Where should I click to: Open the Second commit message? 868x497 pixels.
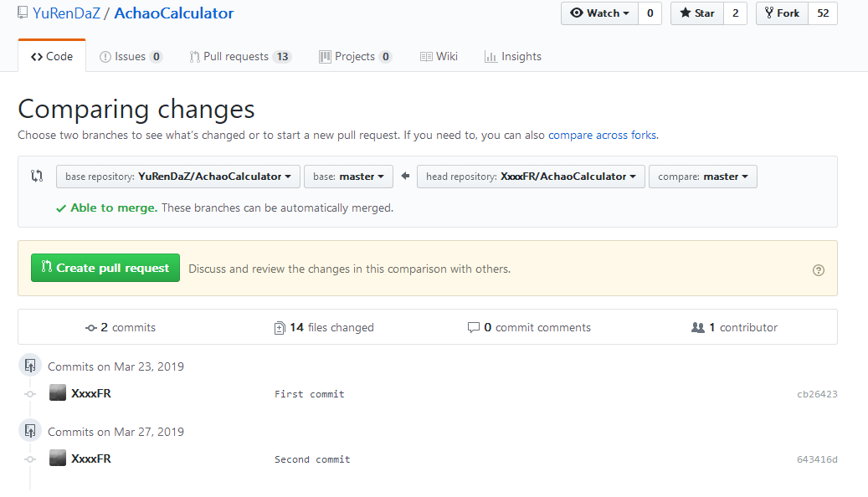pos(312,459)
